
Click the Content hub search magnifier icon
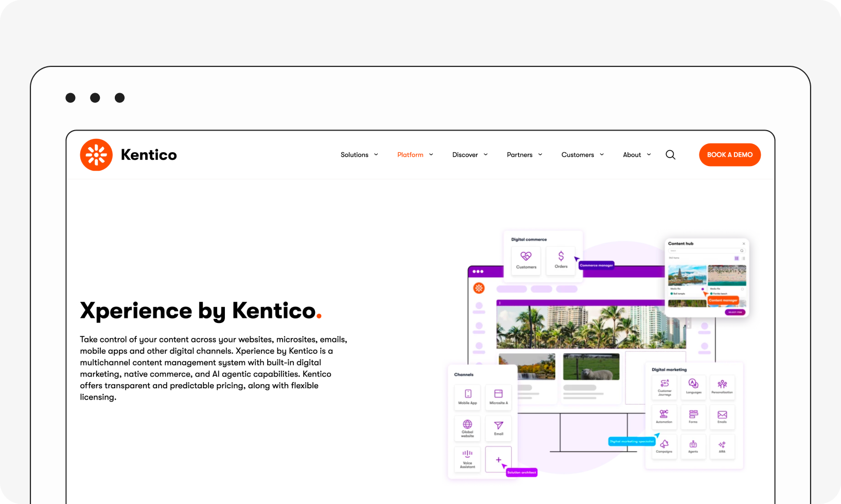tap(742, 250)
